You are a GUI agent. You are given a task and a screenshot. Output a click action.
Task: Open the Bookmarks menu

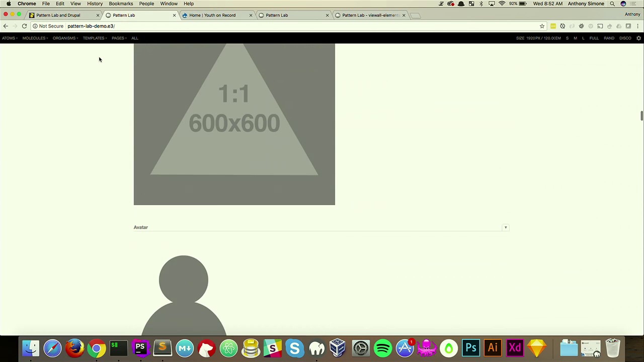121,4
